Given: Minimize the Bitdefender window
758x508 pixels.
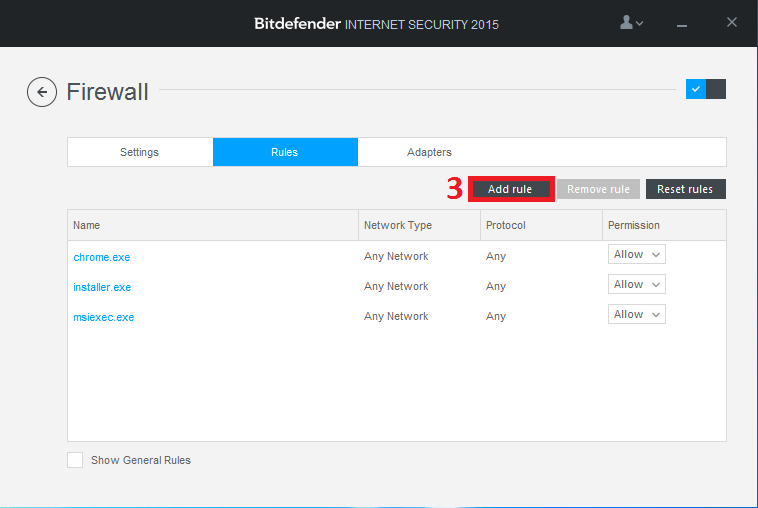Looking at the screenshot, I should click(682, 23).
